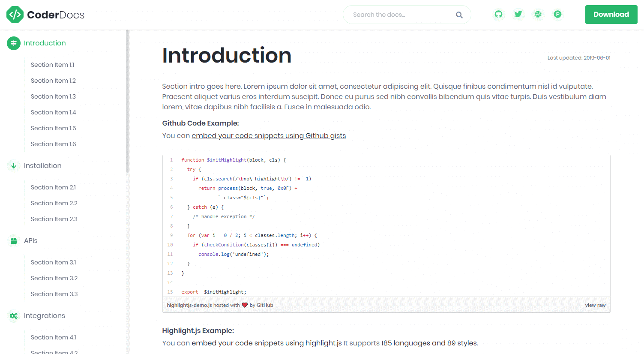
Task: Click the search magnifier icon
Action: click(459, 15)
